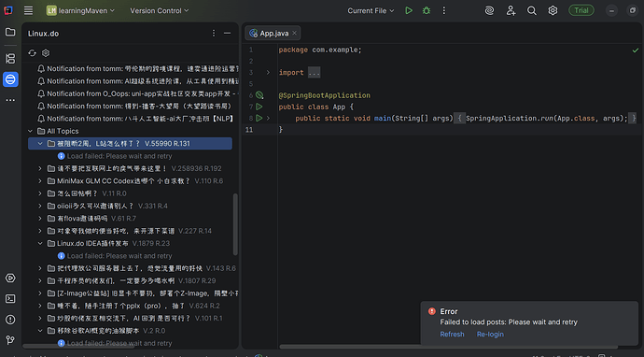Open the Project tool window folder icon
The width and height of the screenshot is (644, 357).
click(10, 32)
